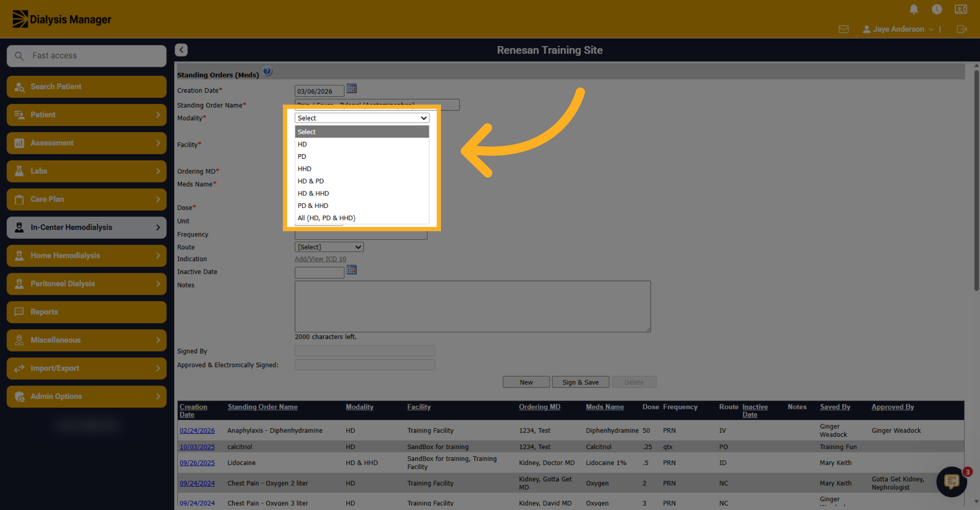Choose HD & PD modality option
The height and width of the screenshot is (510, 980).
362,181
